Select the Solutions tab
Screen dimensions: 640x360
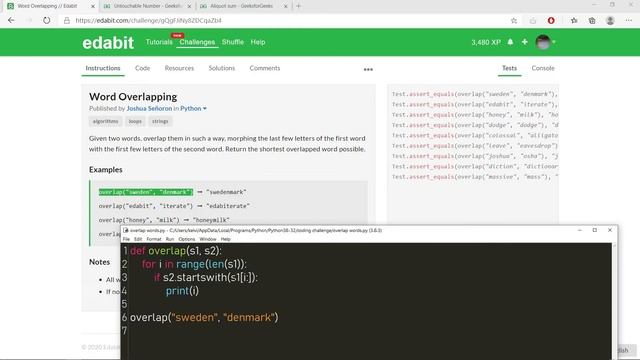pyautogui.click(x=222, y=68)
